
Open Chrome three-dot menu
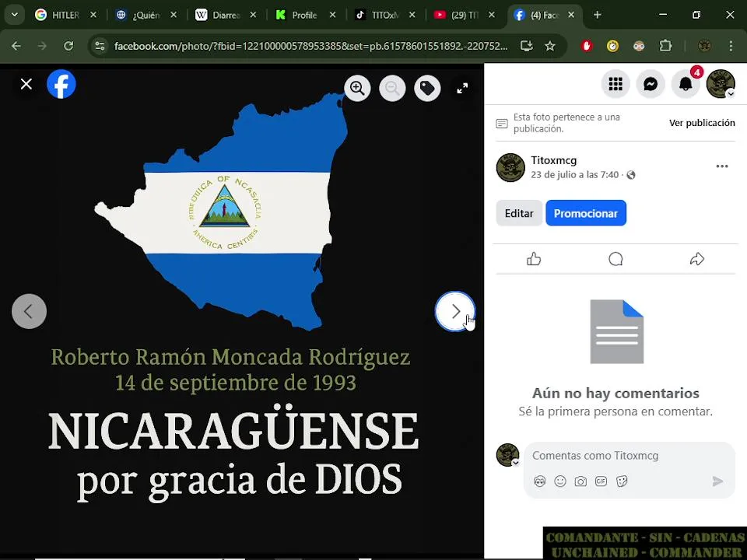tap(731, 46)
